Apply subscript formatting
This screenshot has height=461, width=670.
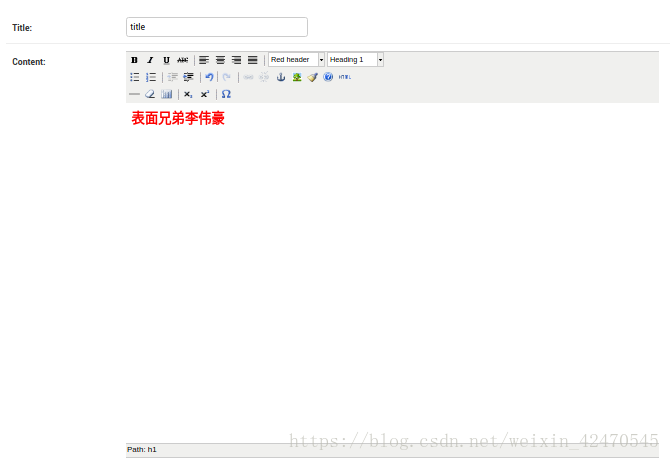click(188, 94)
